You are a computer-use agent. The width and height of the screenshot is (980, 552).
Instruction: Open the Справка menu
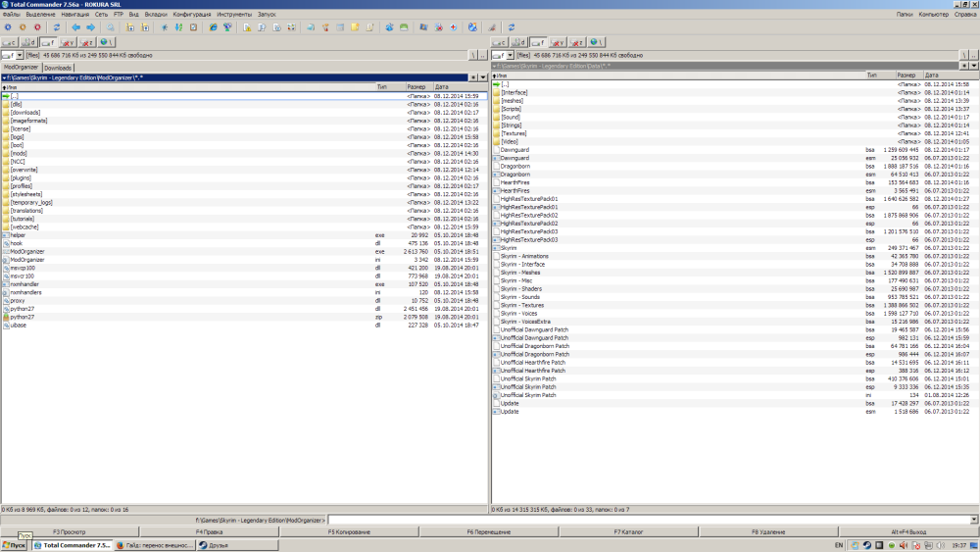[x=965, y=15]
